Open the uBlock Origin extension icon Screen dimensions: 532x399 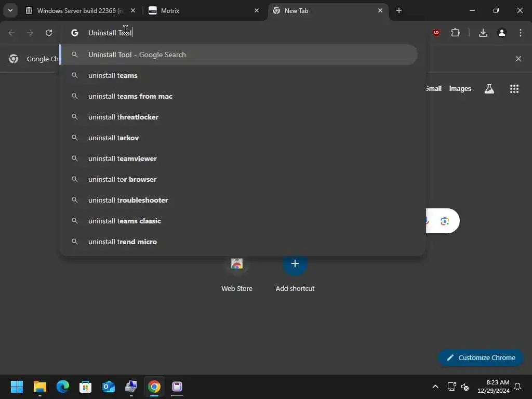coord(436,33)
